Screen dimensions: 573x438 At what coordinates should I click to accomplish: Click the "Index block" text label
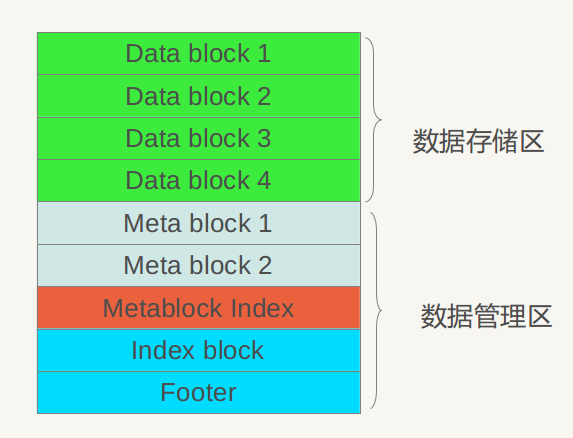(x=198, y=350)
